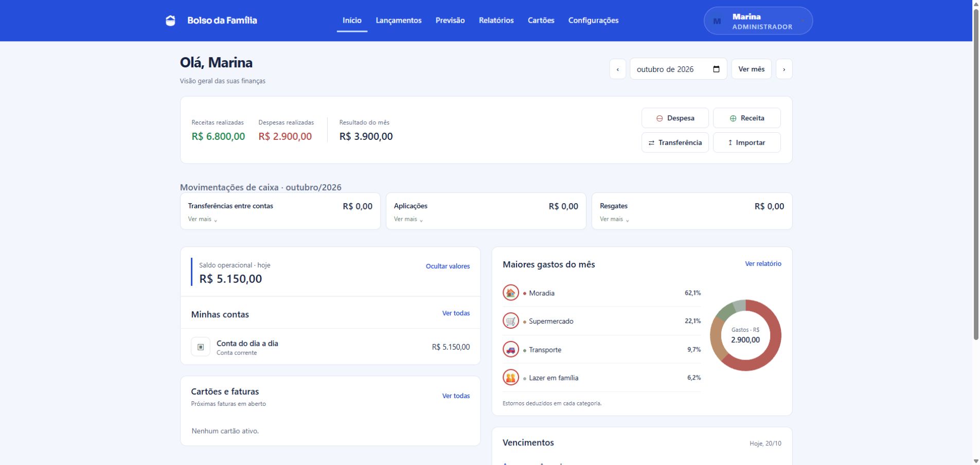Open the Relatórios tab

496,21
